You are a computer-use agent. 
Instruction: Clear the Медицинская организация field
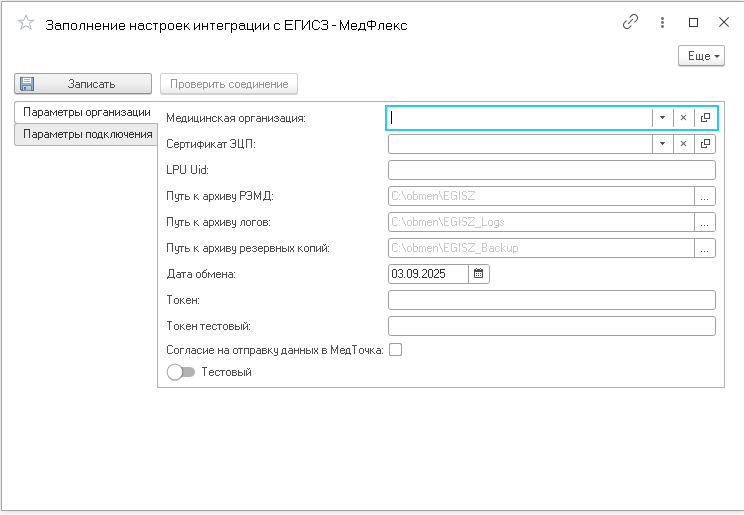click(x=684, y=118)
